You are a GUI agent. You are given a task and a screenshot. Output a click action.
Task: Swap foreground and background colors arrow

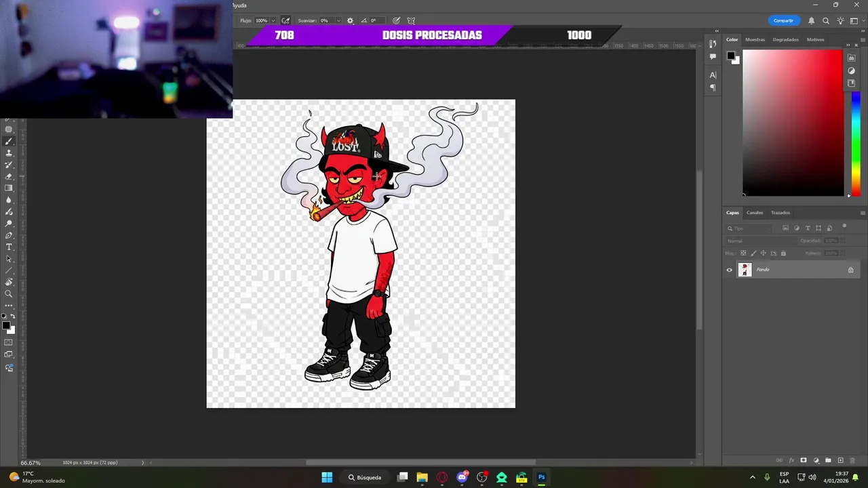click(x=12, y=317)
